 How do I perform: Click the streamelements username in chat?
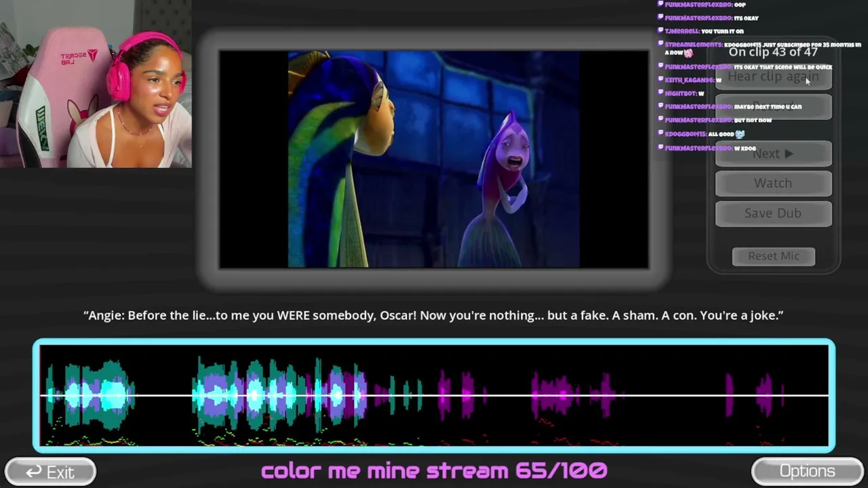[694, 45]
